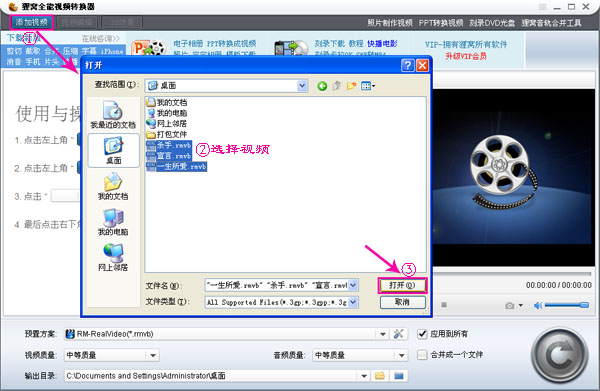Select 桌面 in places bar
The image size is (600, 391).
113,151
